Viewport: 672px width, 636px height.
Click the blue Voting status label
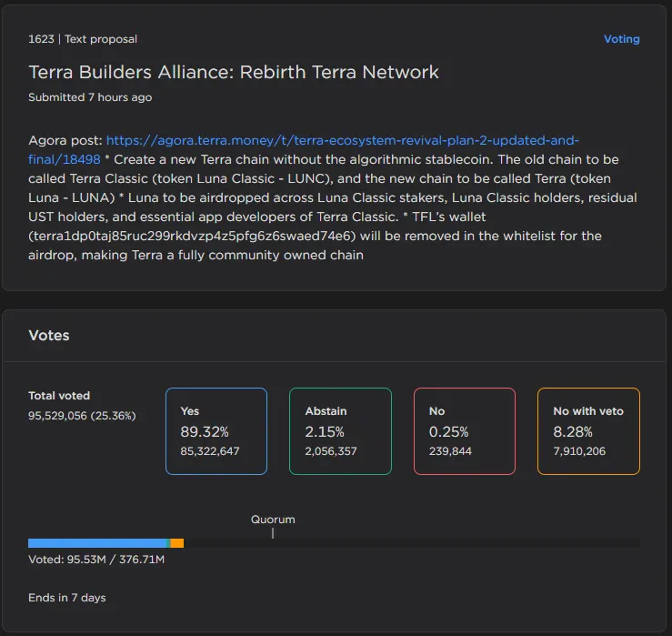click(x=621, y=39)
